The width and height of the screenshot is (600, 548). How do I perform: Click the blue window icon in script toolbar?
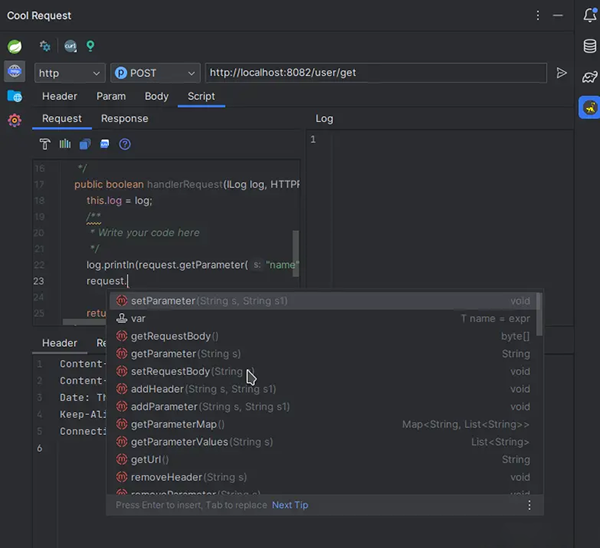point(104,144)
